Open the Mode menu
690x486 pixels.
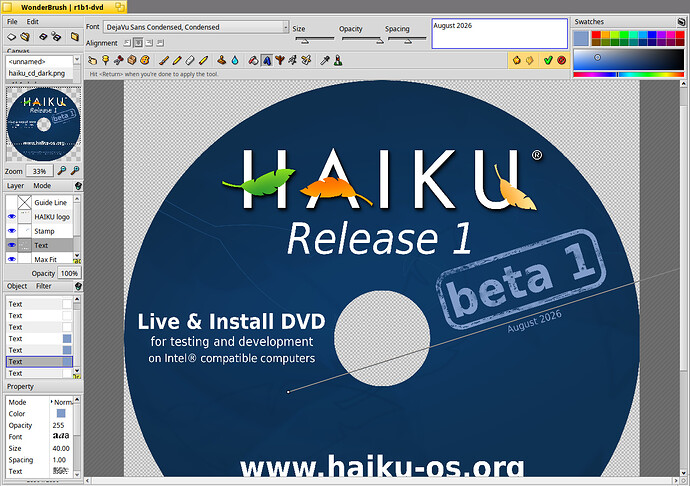tap(42, 186)
